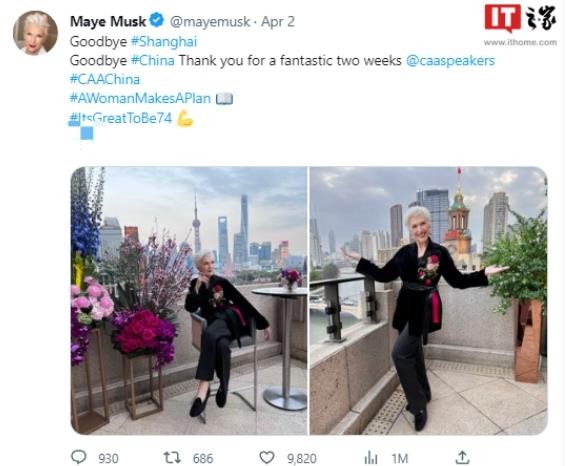Retweet using the arrows icon
This screenshot has width=566, height=466.
pyautogui.click(x=172, y=457)
